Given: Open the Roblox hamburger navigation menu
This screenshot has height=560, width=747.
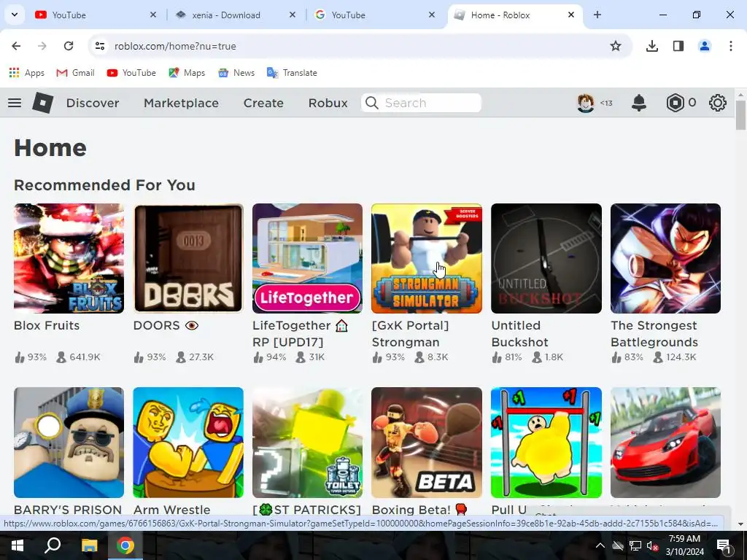Looking at the screenshot, I should tap(15, 103).
